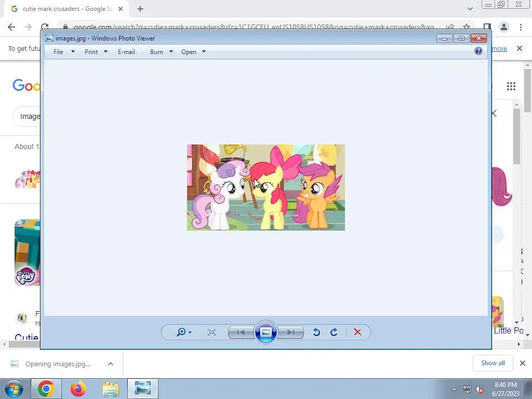The width and height of the screenshot is (532, 399).
Task: Click the displayed pony image in viewer
Action: click(266, 188)
